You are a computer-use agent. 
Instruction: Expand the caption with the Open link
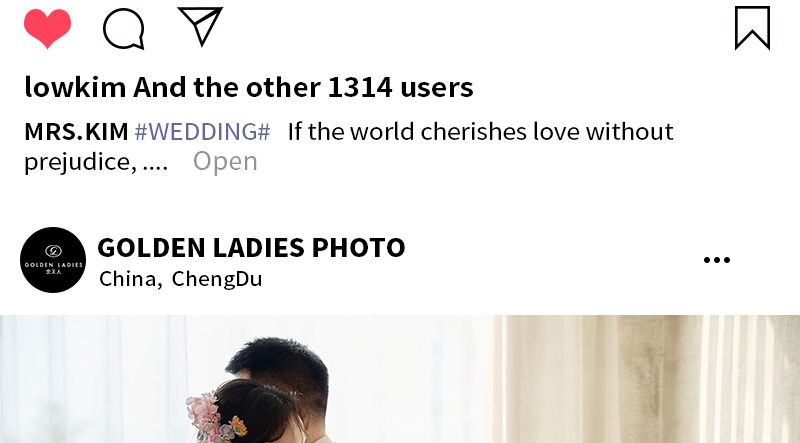click(225, 162)
